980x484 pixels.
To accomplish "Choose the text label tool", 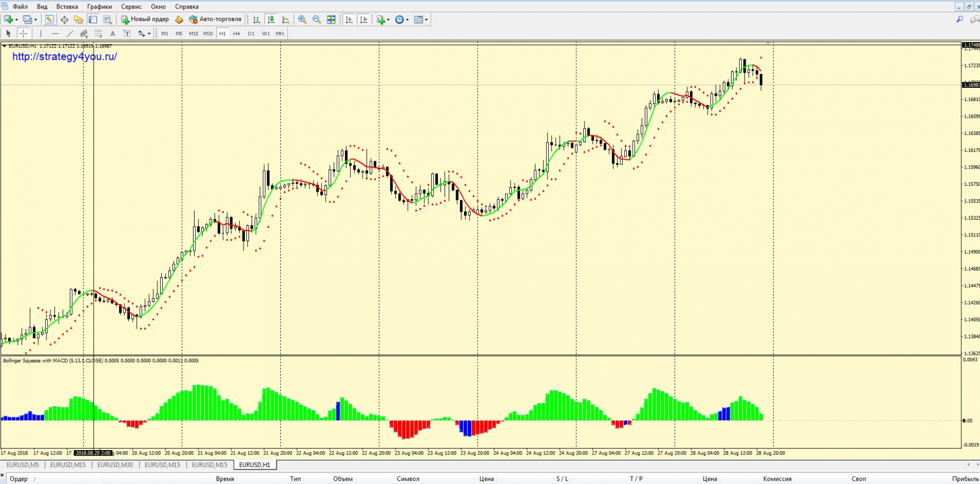I will pos(113,33).
